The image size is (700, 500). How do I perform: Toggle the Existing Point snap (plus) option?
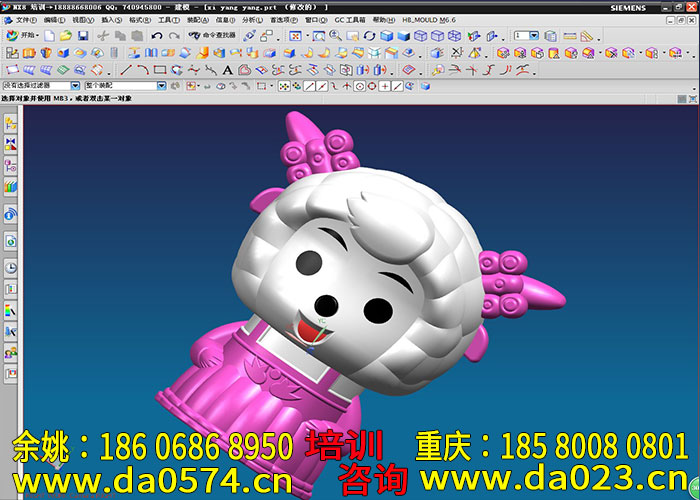[384, 86]
